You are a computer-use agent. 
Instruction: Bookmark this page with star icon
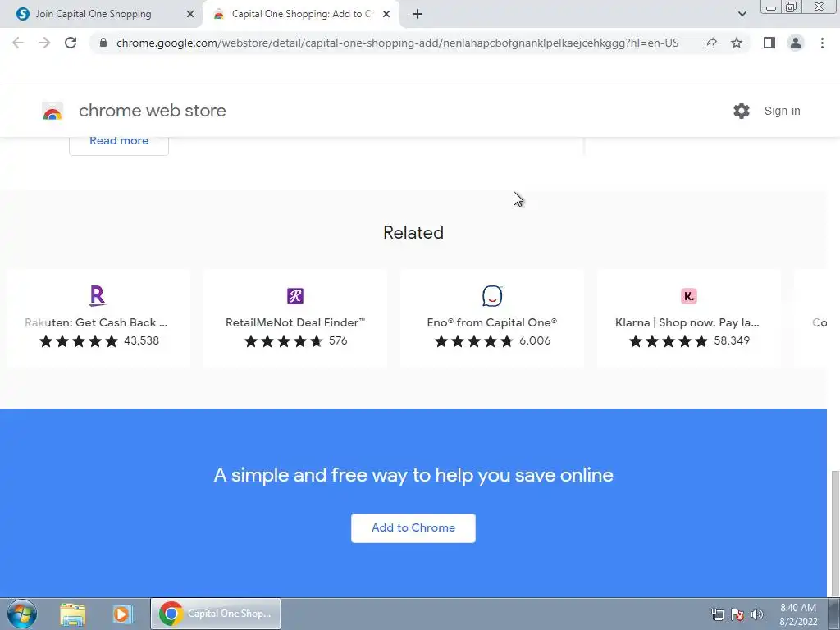click(x=737, y=43)
